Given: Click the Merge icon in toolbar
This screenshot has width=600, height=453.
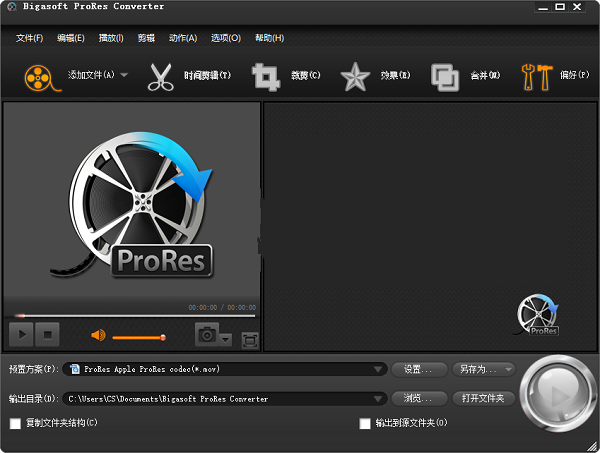Looking at the screenshot, I should click(x=445, y=76).
